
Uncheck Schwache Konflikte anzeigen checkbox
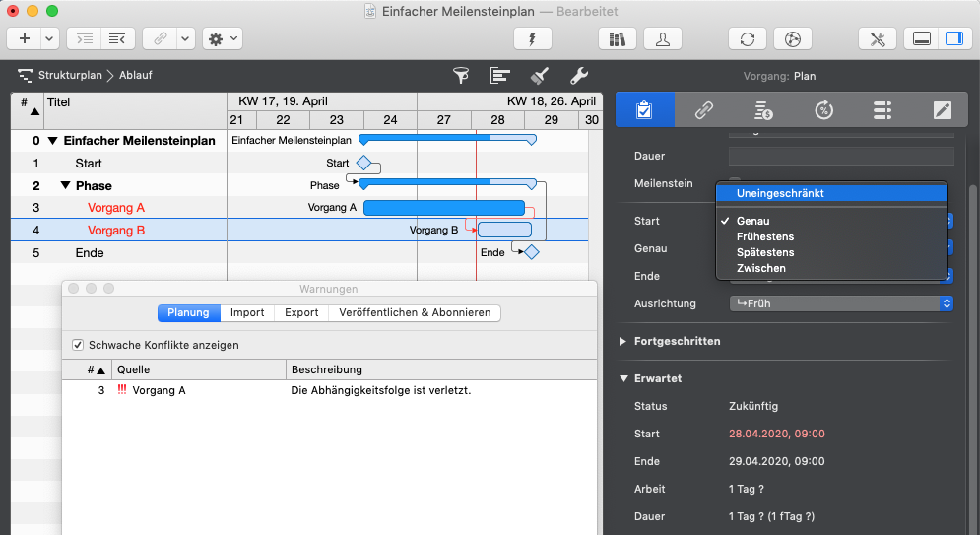78,346
